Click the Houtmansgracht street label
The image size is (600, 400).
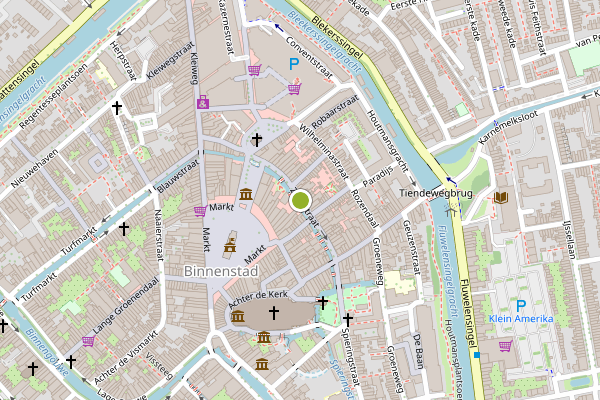click(x=386, y=141)
